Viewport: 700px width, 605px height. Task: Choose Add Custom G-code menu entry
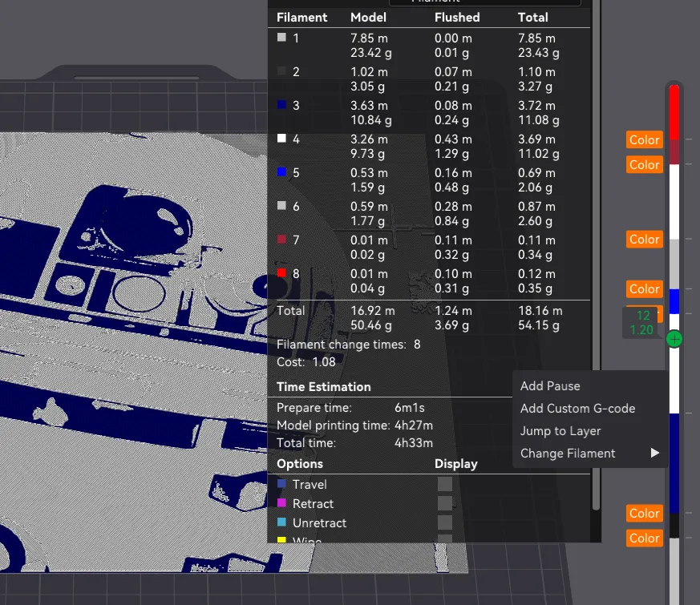pyautogui.click(x=577, y=408)
